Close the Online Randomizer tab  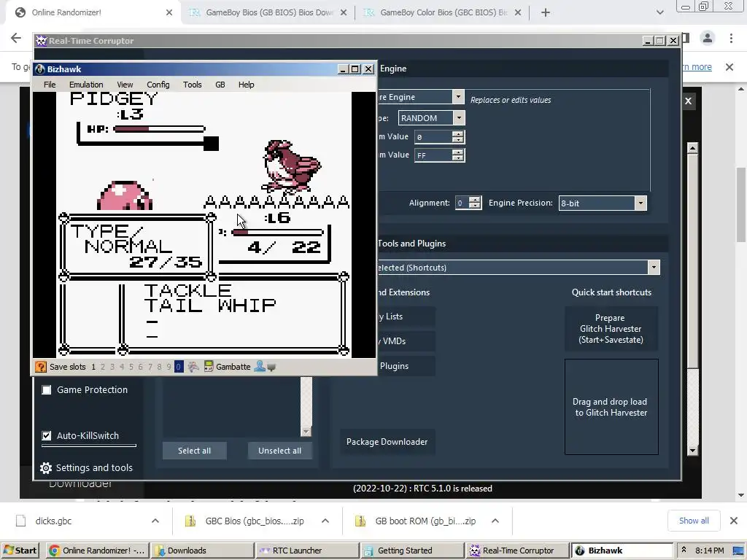pos(169,13)
